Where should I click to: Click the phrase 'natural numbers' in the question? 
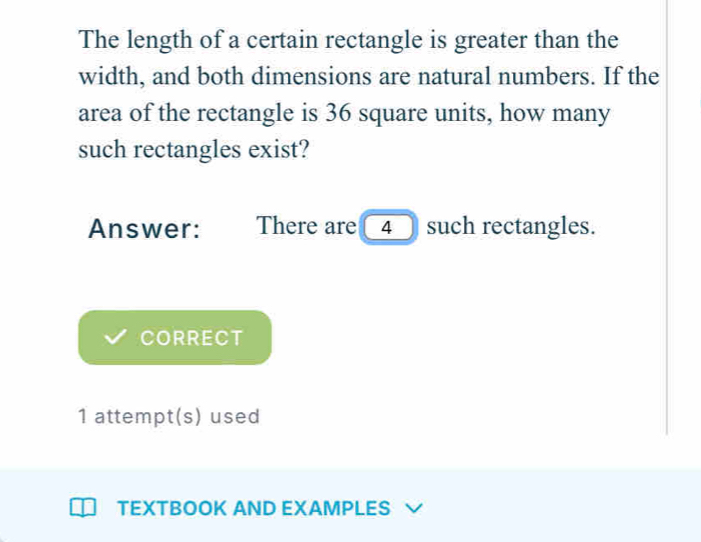click(506, 76)
